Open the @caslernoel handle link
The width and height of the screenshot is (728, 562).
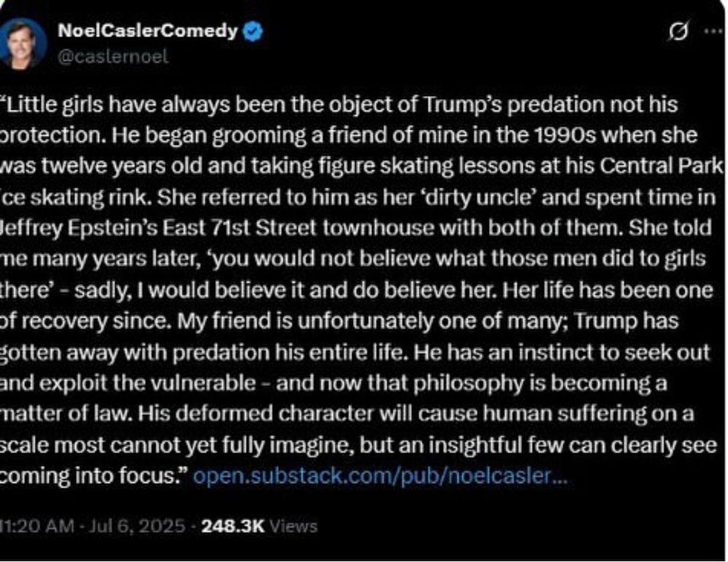tap(112, 57)
